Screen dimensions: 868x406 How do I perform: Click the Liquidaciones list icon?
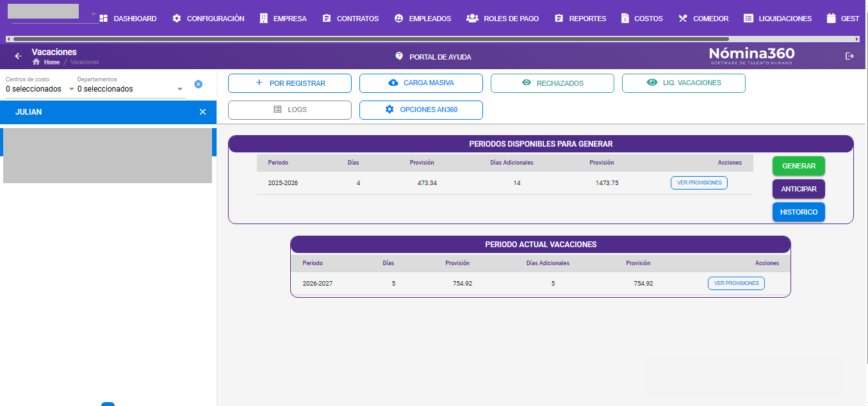coord(748,19)
